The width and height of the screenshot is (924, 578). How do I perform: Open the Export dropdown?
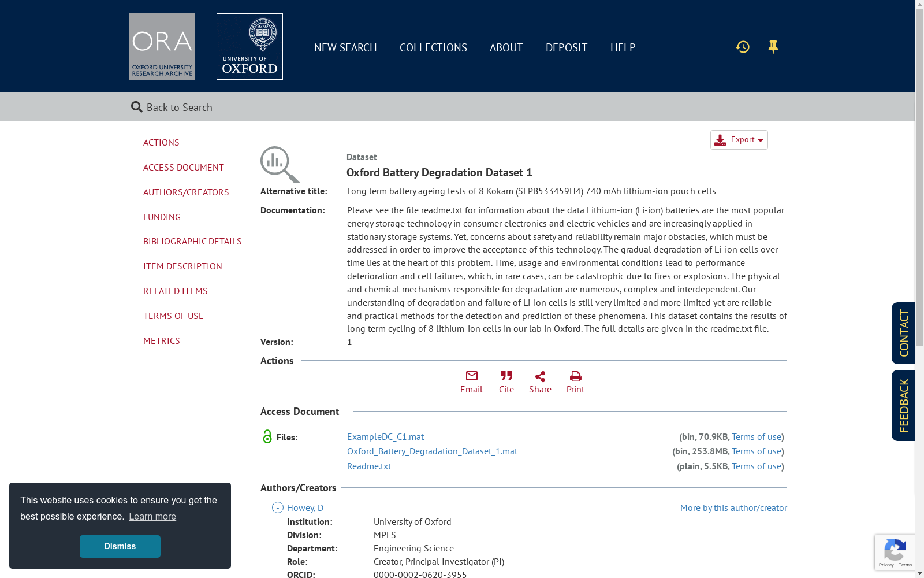(739, 140)
